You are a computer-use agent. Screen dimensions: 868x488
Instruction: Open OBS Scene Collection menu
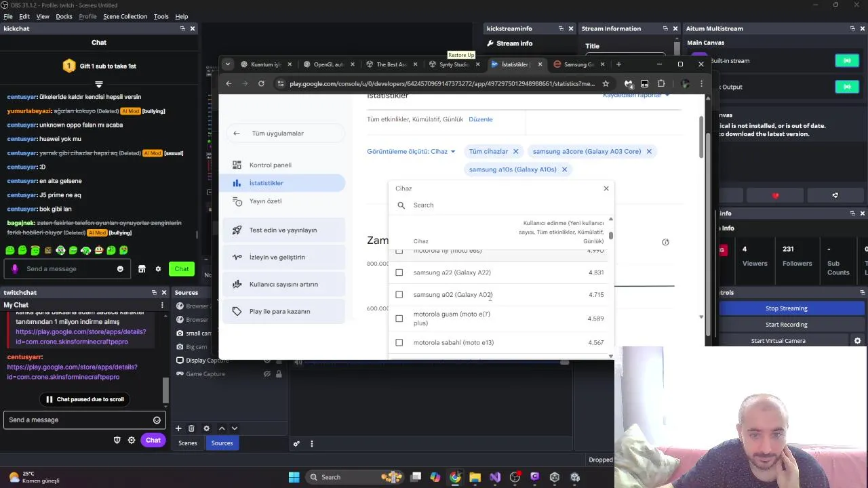[x=125, y=16]
